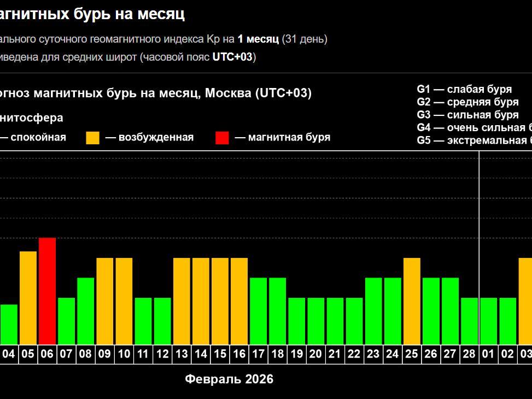This screenshot has width=532, height=399.
Task: Click the axis date label 01
Action: click(488, 354)
